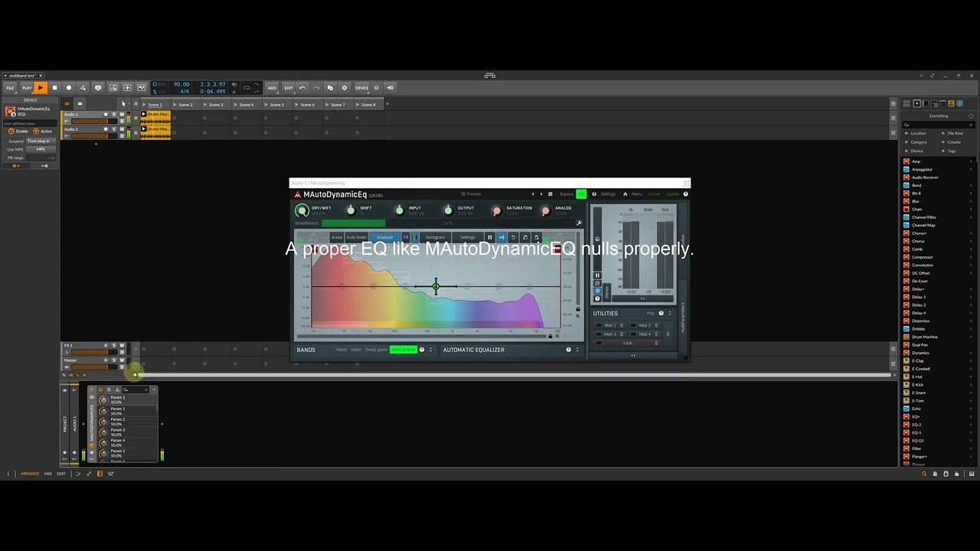Toggle the Analyzer button
This screenshot has height=551, width=980.
[384, 237]
